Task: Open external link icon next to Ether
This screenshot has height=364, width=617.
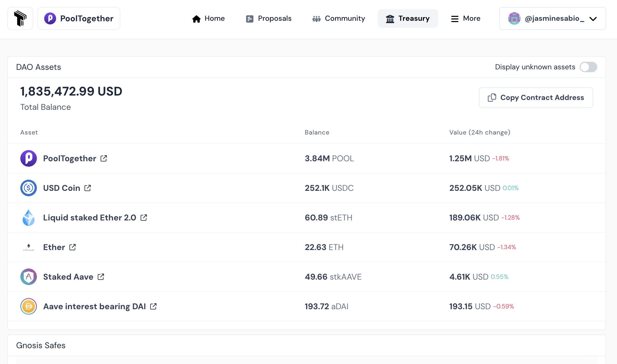Action: tap(73, 247)
